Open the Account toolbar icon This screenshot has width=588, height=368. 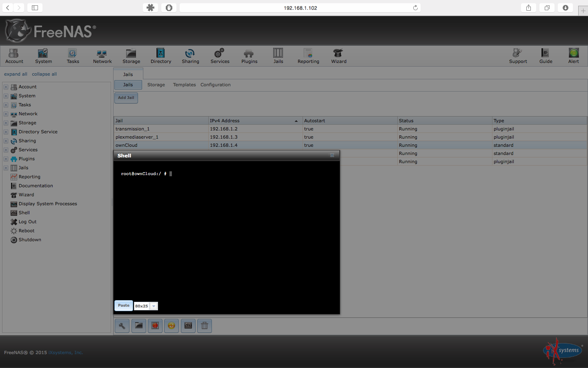(x=14, y=56)
